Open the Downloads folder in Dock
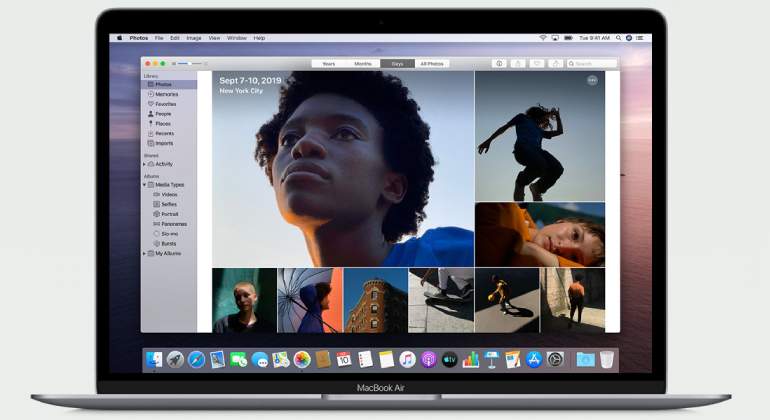 pos(585,360)
